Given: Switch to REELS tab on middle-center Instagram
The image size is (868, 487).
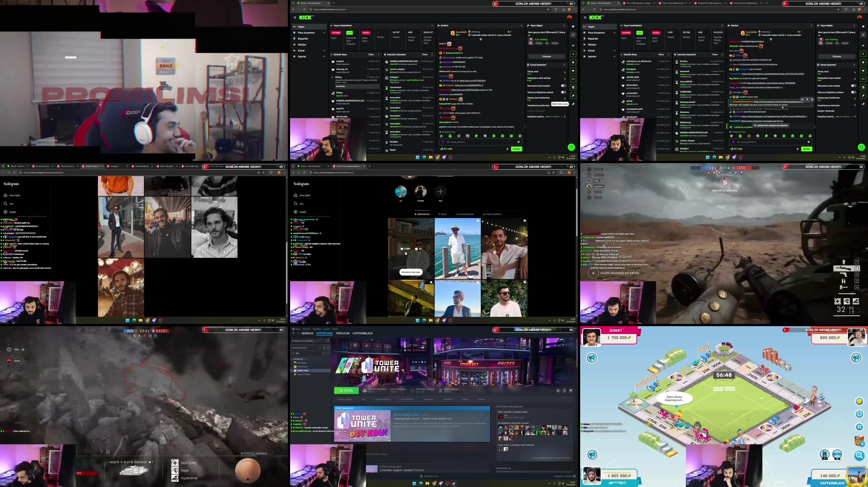Looking at the screenshot, I should [x=442, y=214].
